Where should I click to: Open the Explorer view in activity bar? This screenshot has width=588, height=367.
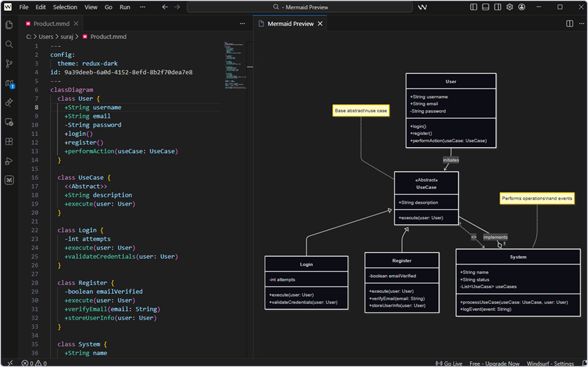coord(9,25)
